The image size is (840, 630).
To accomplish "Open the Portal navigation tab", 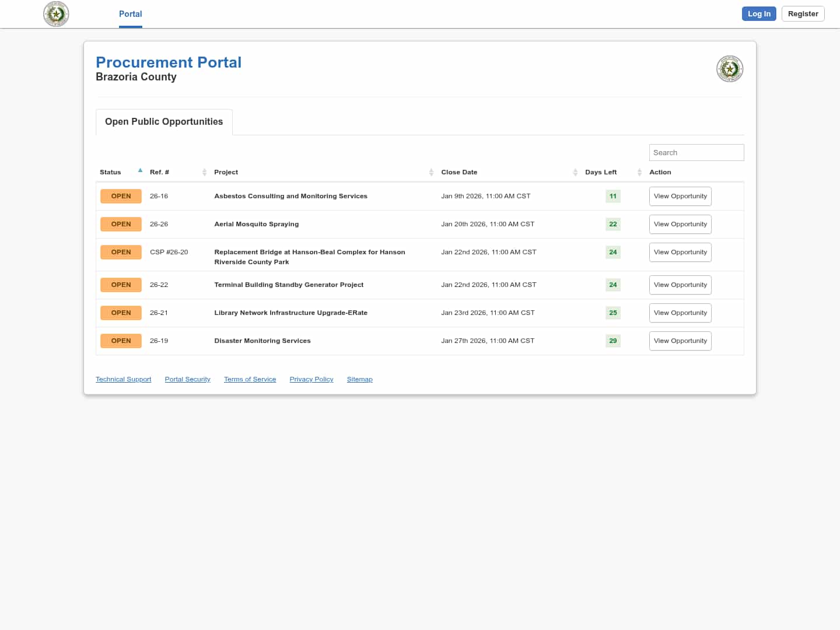I will [x=130, y=14].
